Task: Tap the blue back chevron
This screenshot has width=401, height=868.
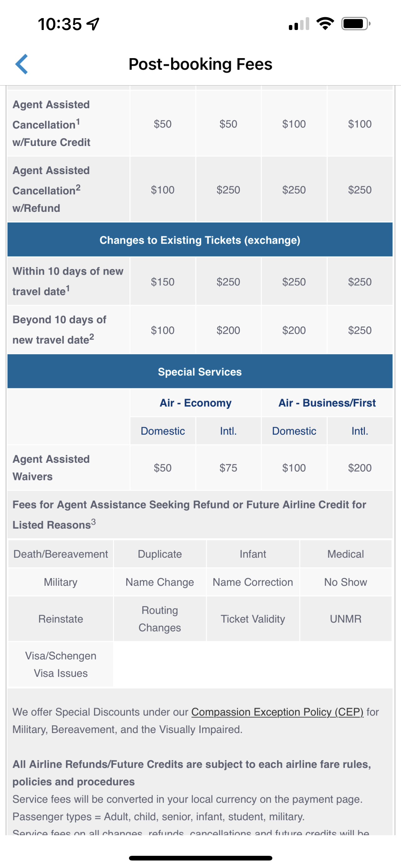Action: coord(22,64)
